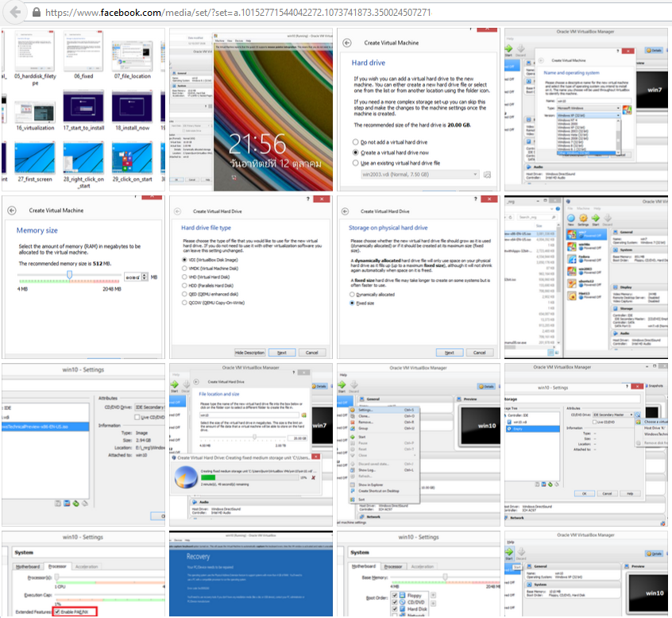Click Next on Storage on physical hard drive page
The height and width of the screenshot is (618, 672).
(450, 353)
